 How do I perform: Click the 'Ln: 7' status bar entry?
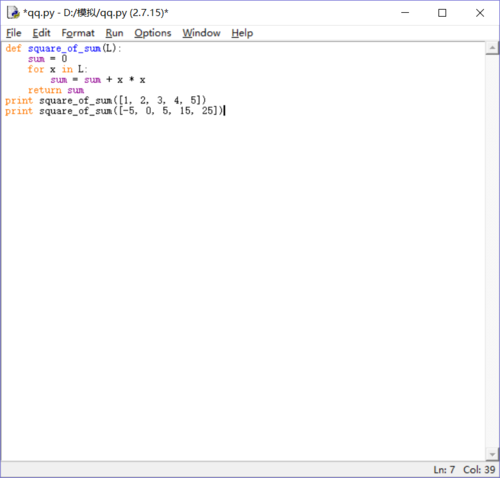444,470
